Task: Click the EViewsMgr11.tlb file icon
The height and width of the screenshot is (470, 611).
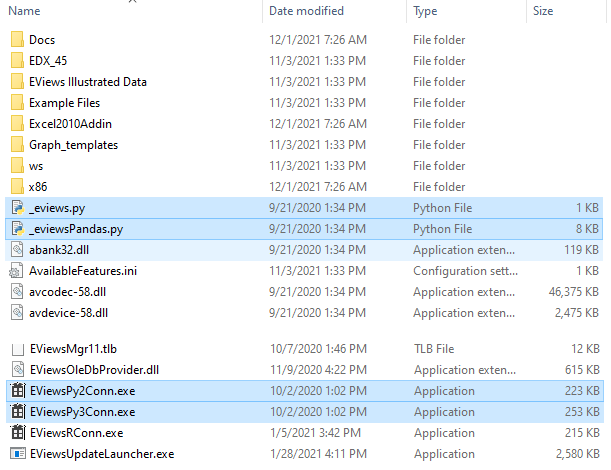Action: pyautogui.click(x=18, y=349)
